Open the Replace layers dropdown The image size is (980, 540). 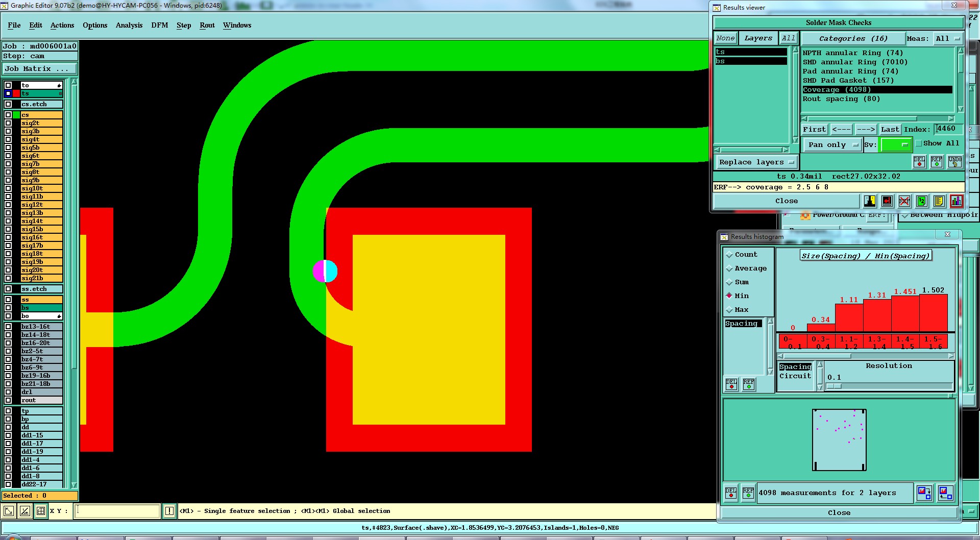756,162
